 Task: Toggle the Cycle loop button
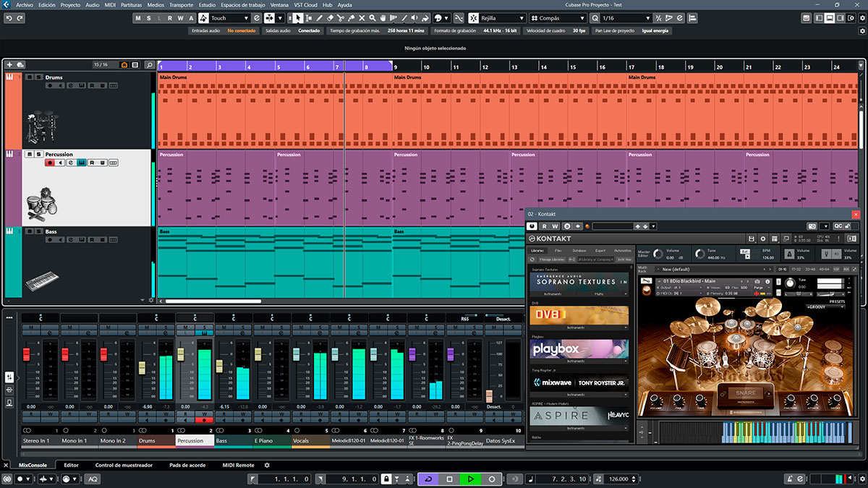(x=428, y=479)
